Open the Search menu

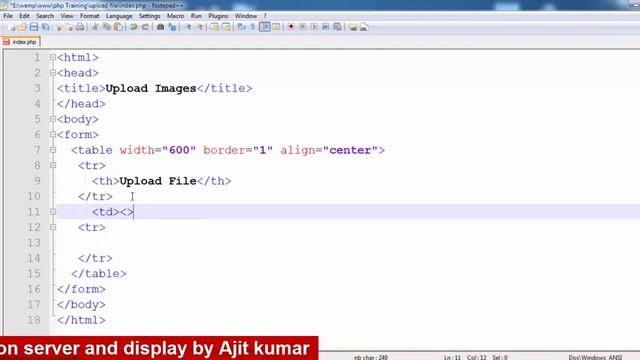coord(45,16)
